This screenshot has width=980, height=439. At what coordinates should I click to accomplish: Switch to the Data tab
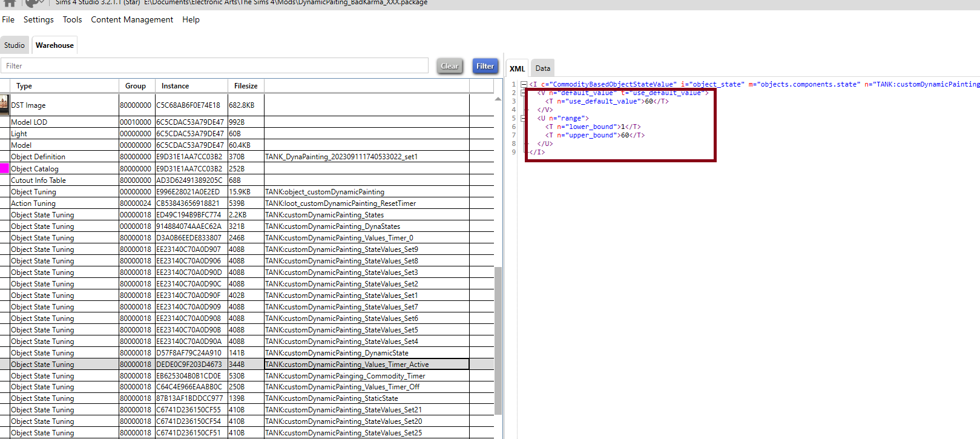pyautogui.click(x=543, y=68)
